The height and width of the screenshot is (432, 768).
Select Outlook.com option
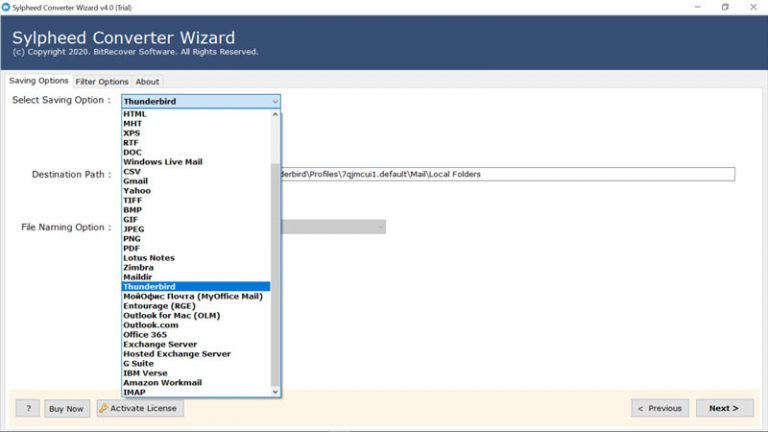(x=196, y=325)
